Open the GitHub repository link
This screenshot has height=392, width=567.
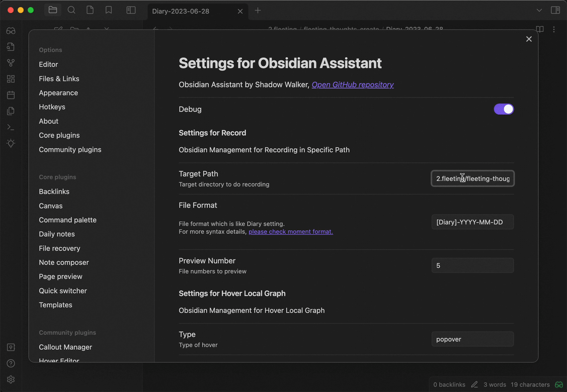tap(353, 84)
